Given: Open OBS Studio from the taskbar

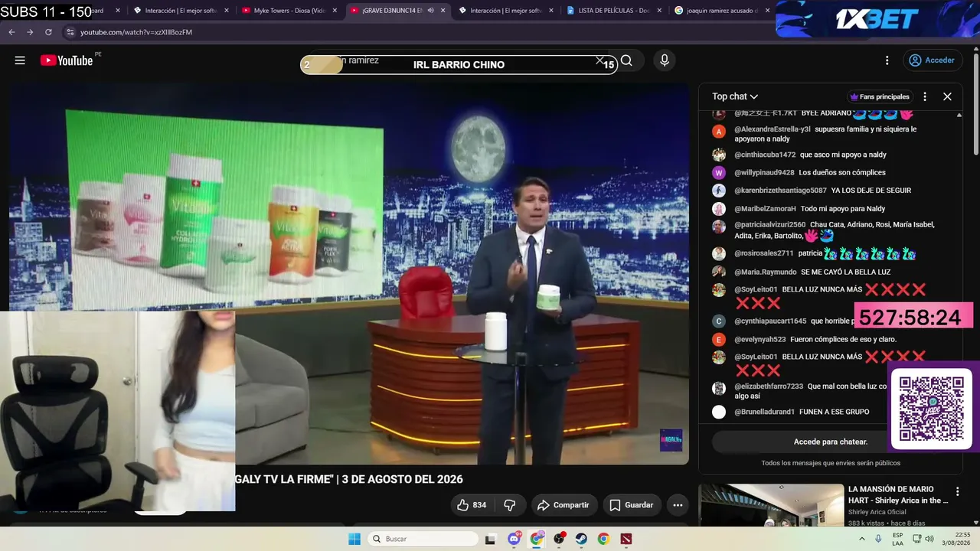Looking at the screenshot, I should pyautogui.click(x=559, y=539).
